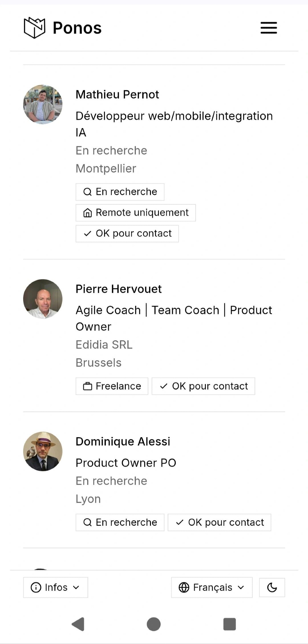Click the Remote uniquement tag
Image resolution: width=308 pixels, height=644 pixels.
(x=135, y=213)
